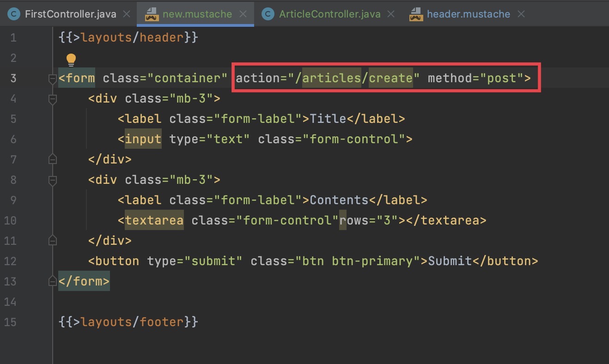The width and height of the screenshot is (609, 364).
Task: Collapse the second div fold on line 8
Action: pos(53,180)
